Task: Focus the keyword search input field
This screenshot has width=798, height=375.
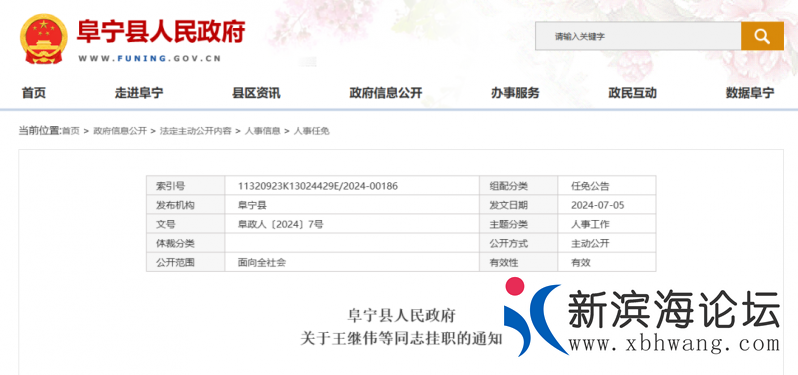Action: coord(638,36)
